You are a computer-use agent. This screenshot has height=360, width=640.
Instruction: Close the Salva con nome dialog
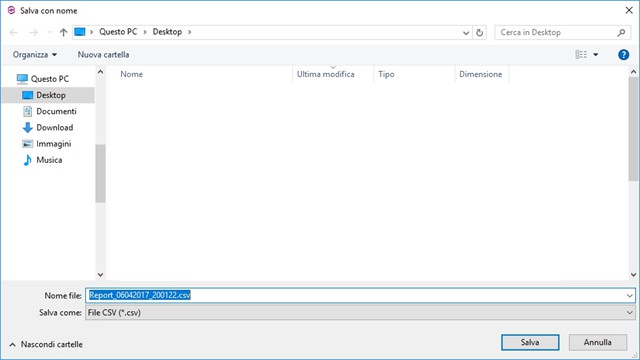[629, 10]
